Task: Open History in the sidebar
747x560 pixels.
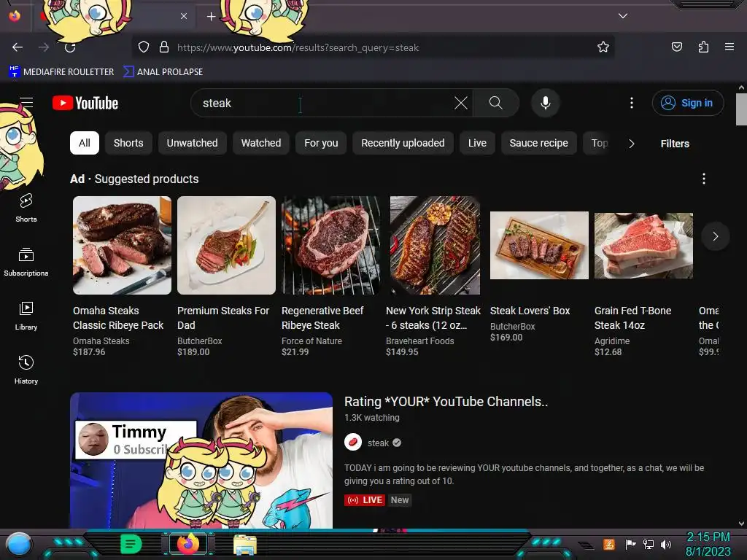Action: pos(26,370)
